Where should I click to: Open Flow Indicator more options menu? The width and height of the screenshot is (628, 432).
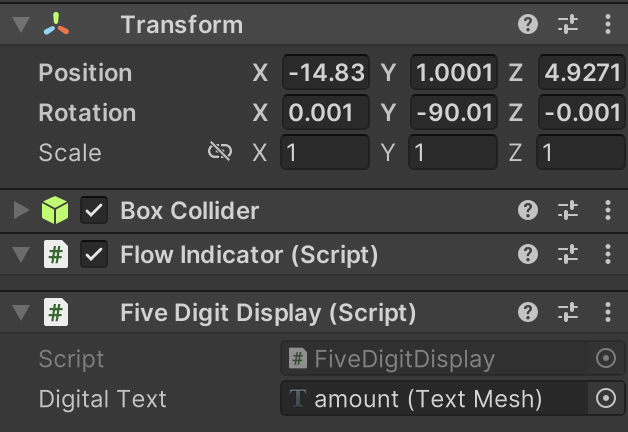pyautogui.click(x=608, y=255)
